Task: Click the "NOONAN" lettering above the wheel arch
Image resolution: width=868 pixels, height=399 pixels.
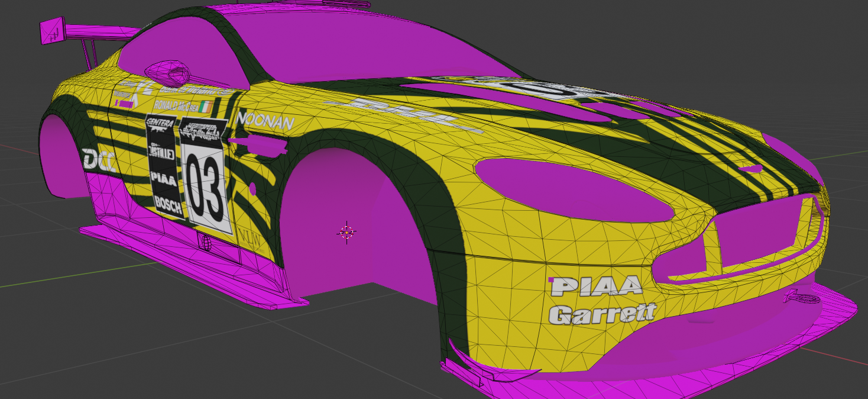Action: 265,120
